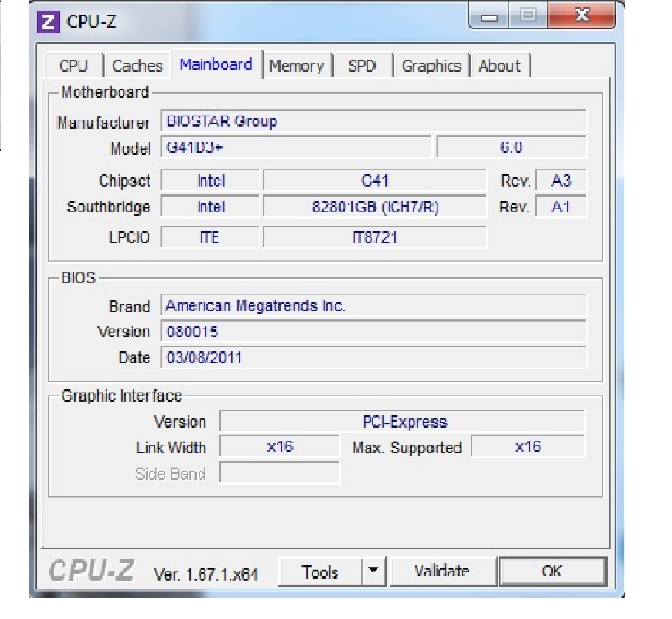672x619 pixels.
Task: Click the LPCIO vendor ITE field
Action: [x=210, y=237]
